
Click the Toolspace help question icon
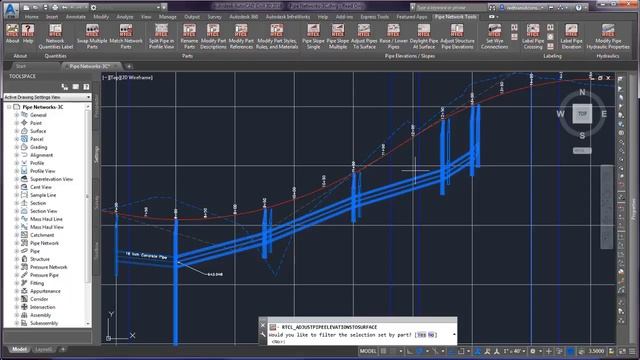click(x=86, y=87)
